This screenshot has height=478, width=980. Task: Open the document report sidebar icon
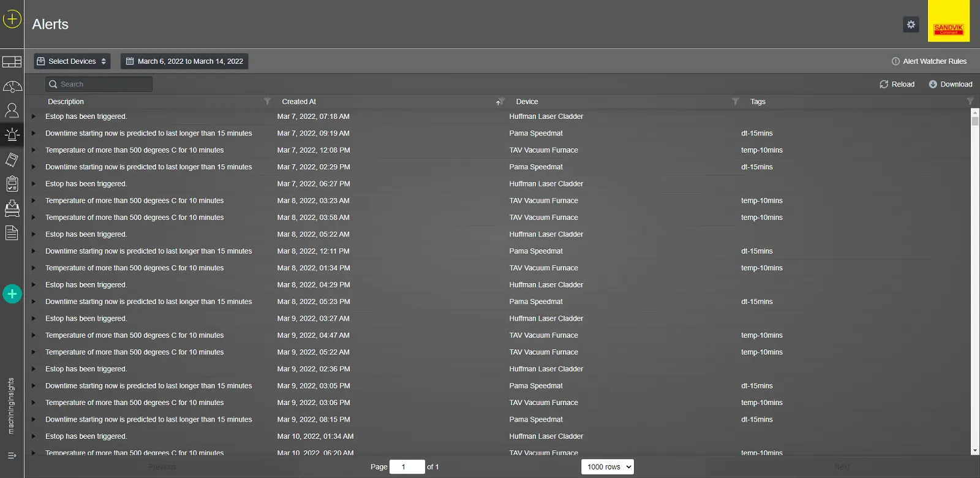coord(12,233)
